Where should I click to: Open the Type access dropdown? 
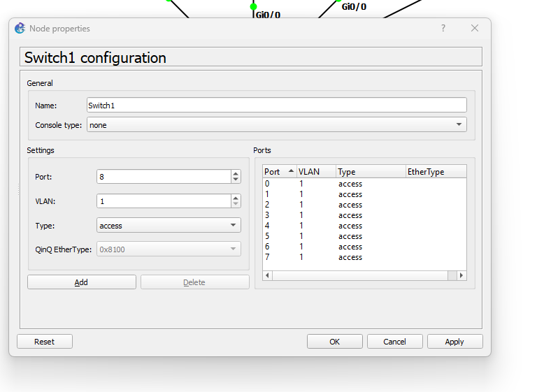coord(169,225)
